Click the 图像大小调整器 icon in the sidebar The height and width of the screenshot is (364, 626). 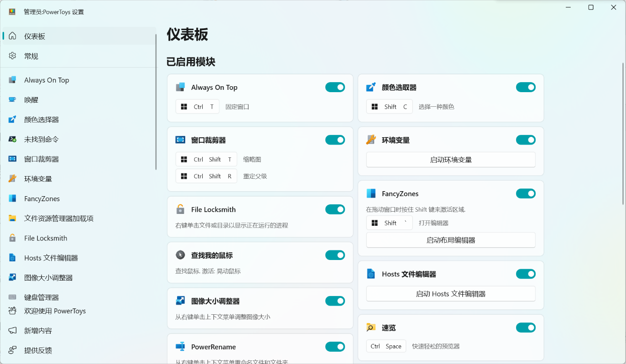12,277
